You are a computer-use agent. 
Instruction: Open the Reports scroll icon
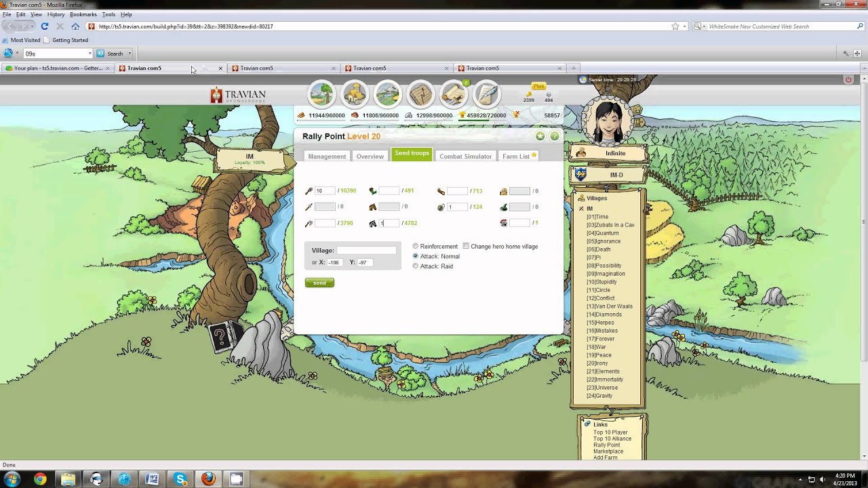454,95
